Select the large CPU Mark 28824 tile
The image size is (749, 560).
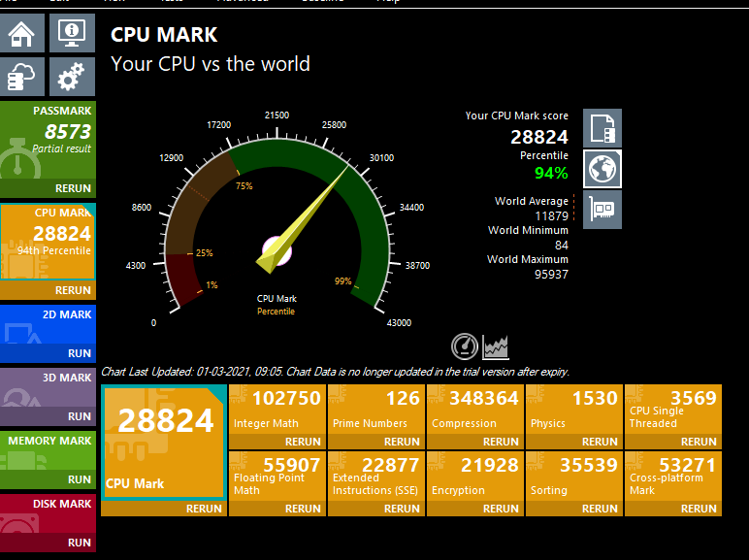pyautogui.click(x=164, y=443)
